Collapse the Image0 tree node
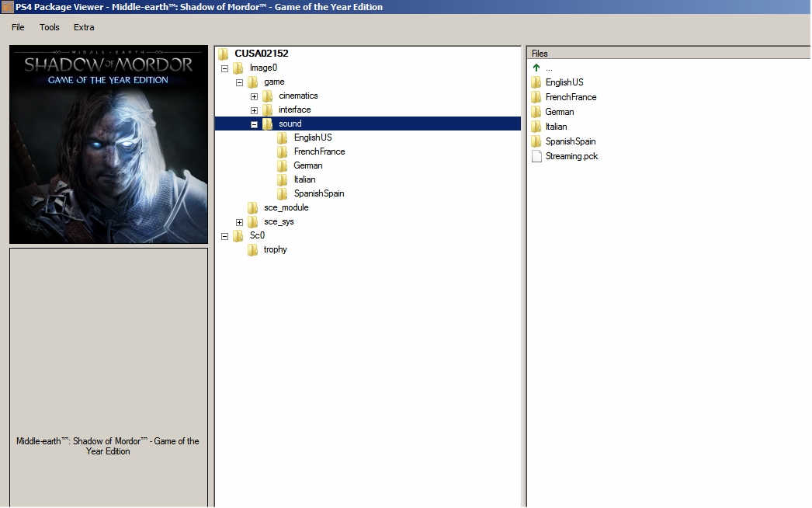Screen dimensions: 812x508 (225, 68)
